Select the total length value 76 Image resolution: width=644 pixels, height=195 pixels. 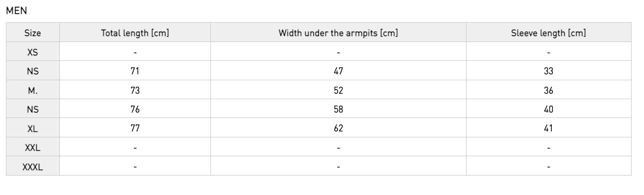pyautogui.click(x=135, y=109)
